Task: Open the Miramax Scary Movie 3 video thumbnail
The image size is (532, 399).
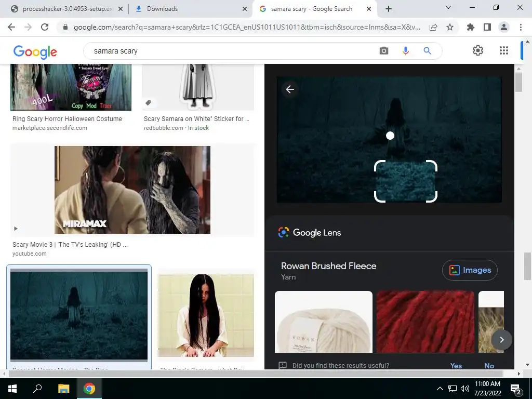Action: point(132,190)
